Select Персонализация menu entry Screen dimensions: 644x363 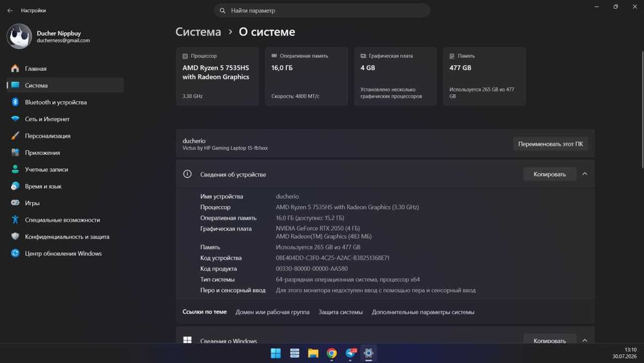tap(65, 135)
